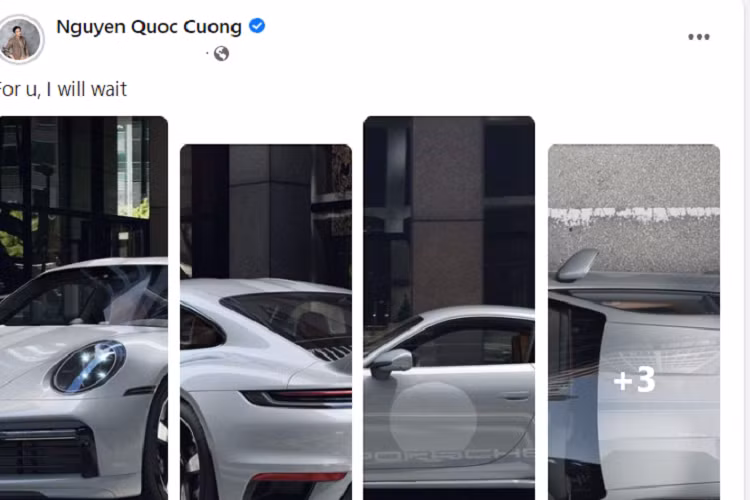750x500 pixels.
Task: Open the first photo showing the Porsche headlight
Action: 84,308
